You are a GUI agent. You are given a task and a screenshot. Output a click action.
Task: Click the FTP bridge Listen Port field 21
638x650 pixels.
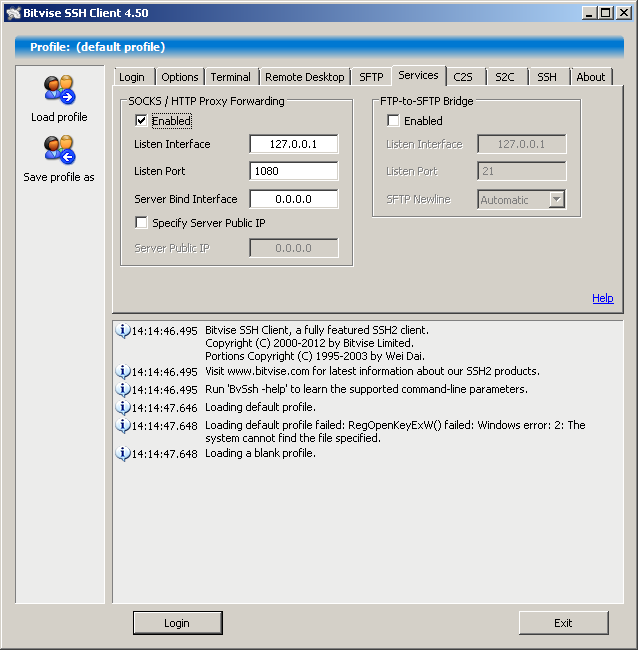(x=522, y=171)
